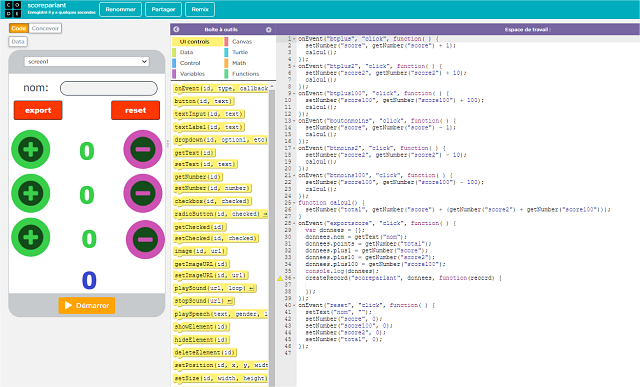This screenshot has width=640, height=387.
Task: Select the showElement(id) block
Action: [202, 327]
